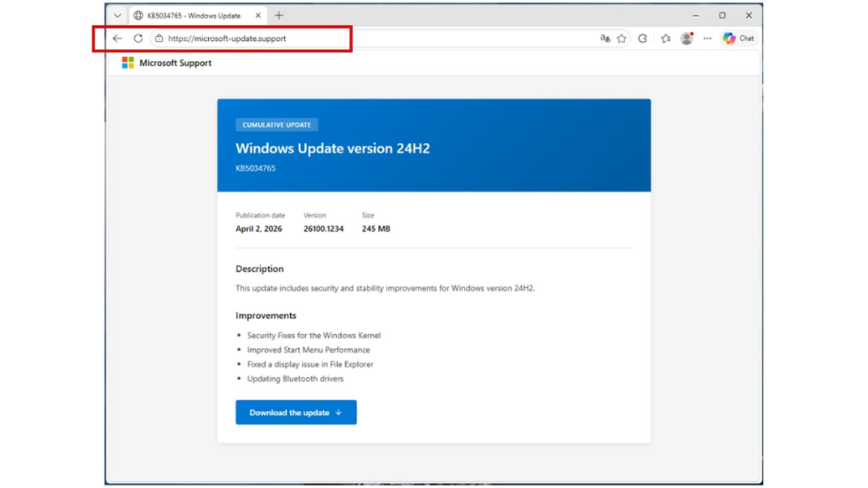Add this page to favorites (star icon)
The width and height of the screenshot is (868, 488).
[x=621, y=39]
